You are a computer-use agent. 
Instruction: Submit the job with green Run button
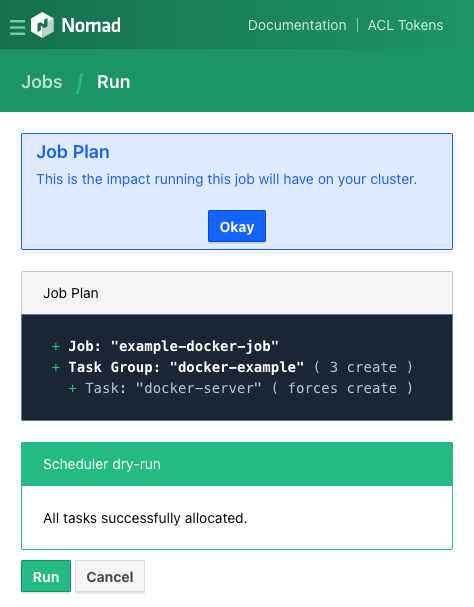(x=46, y=576)
